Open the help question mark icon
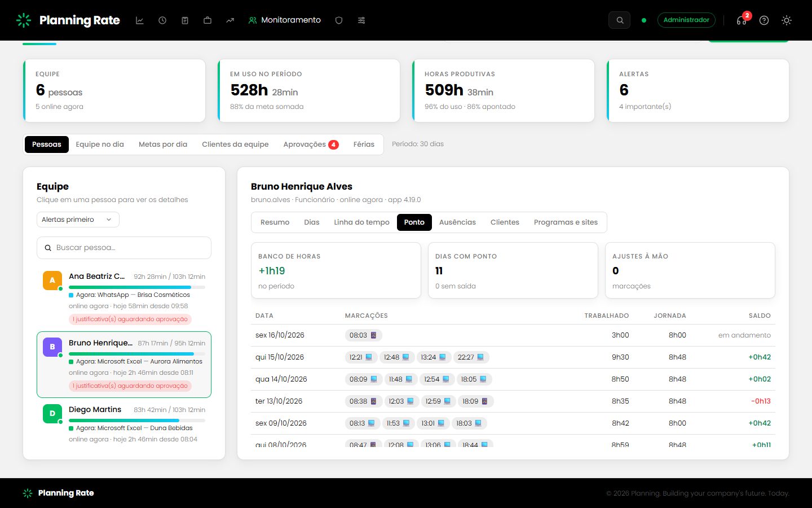The width and height of the screenshot is (812, 508). [764, 20]
